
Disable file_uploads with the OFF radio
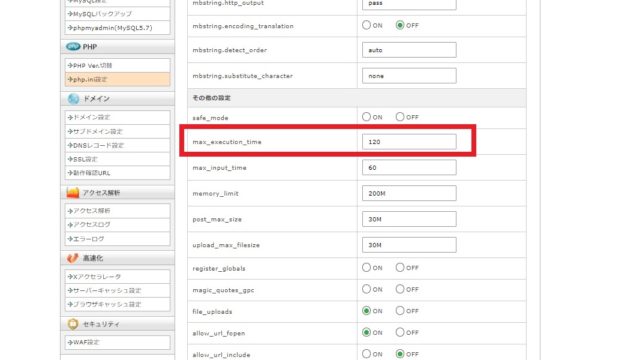click(x=400, y=311)
